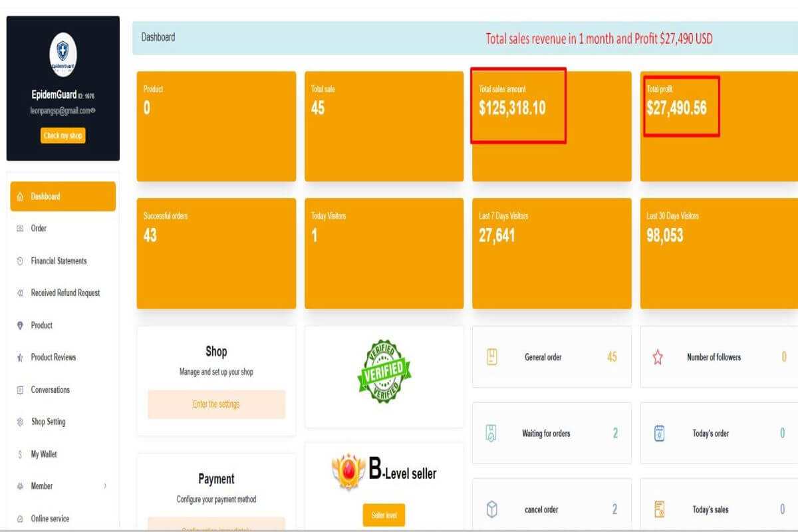Click the Product Reviews star icon
Image resolution: width=798 pixels, height=532 pixels.
(x=20, y=358)
